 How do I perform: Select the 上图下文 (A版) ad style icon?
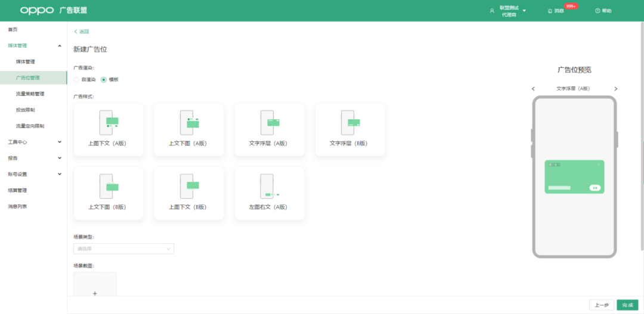click(109, 122)
